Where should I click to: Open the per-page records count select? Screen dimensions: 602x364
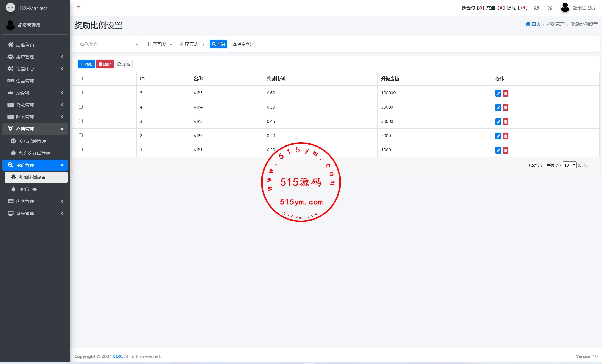pos(569,165)
